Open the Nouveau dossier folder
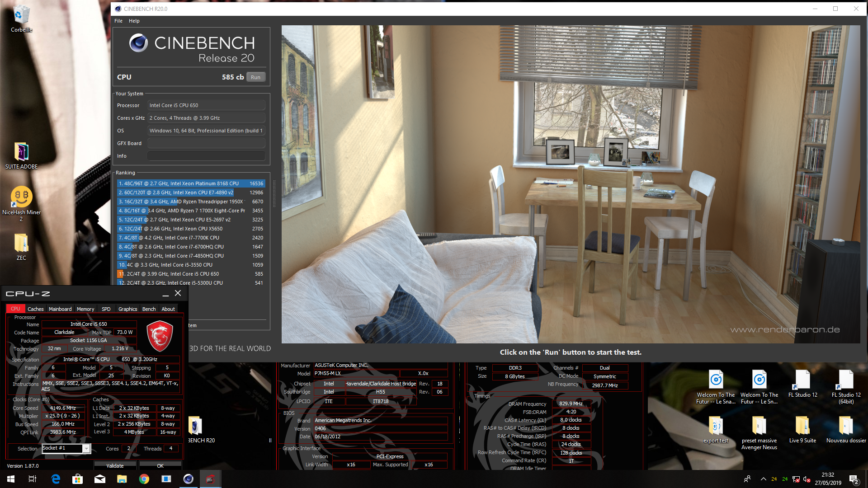Image resolution: width=868 pixels, height=488 pixels. coord(846,430)
